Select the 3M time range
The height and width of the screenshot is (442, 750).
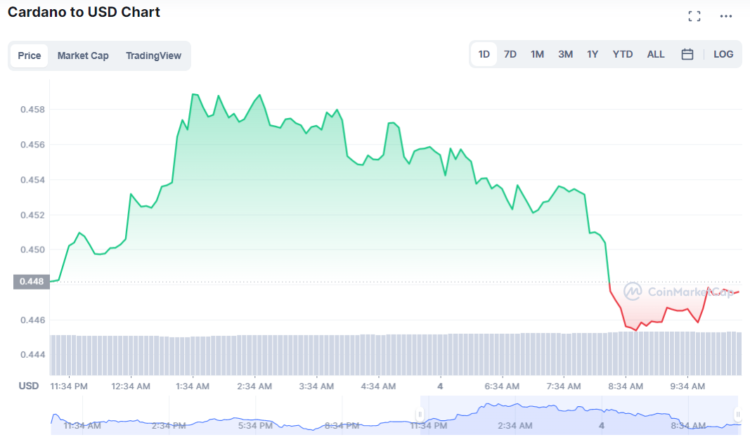pos(565,54)
